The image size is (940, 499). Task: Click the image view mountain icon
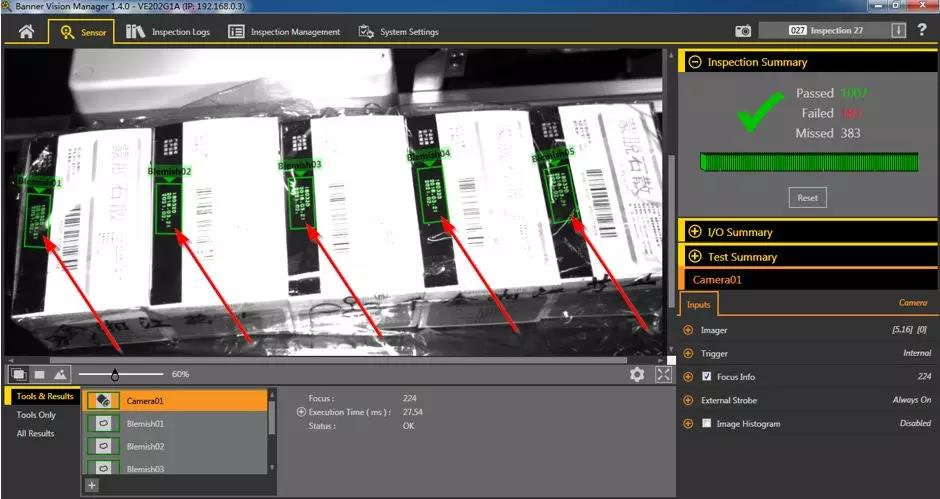[x=60, y=374]
